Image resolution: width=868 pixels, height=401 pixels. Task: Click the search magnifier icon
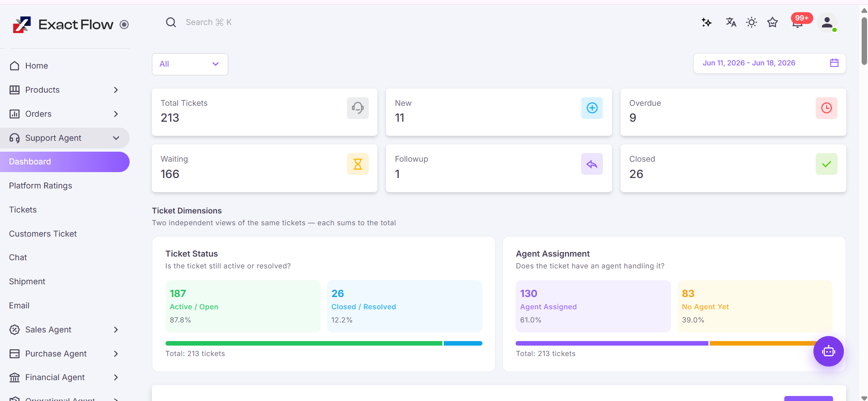[171, 22]
